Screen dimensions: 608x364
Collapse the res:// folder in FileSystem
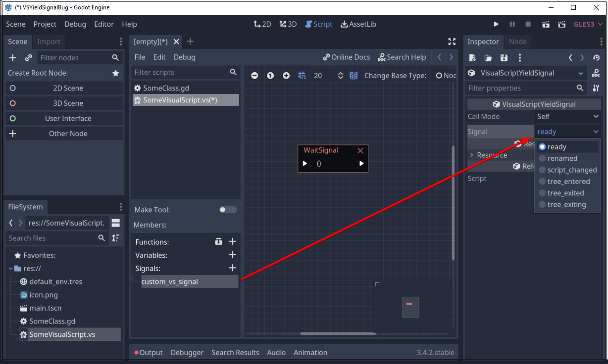[10, 268]
